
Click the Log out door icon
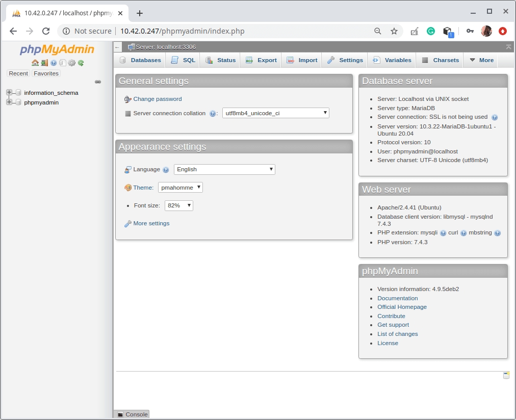44,63
